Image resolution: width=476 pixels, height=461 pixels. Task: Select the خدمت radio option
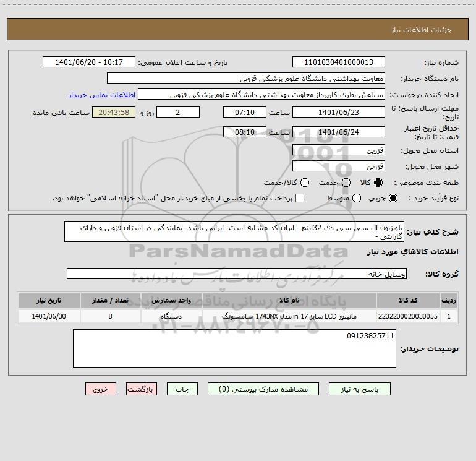pos(346,183)
